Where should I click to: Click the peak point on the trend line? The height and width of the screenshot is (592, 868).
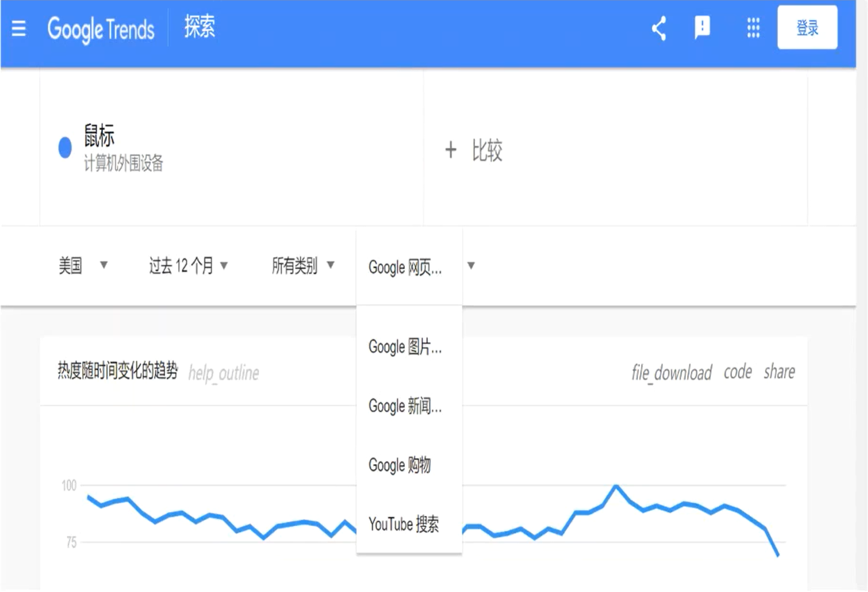(616, 486)
